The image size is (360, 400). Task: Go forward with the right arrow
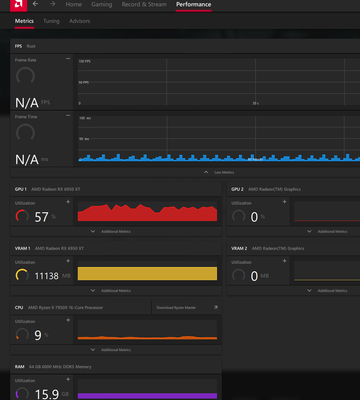(x=52, y=4)
